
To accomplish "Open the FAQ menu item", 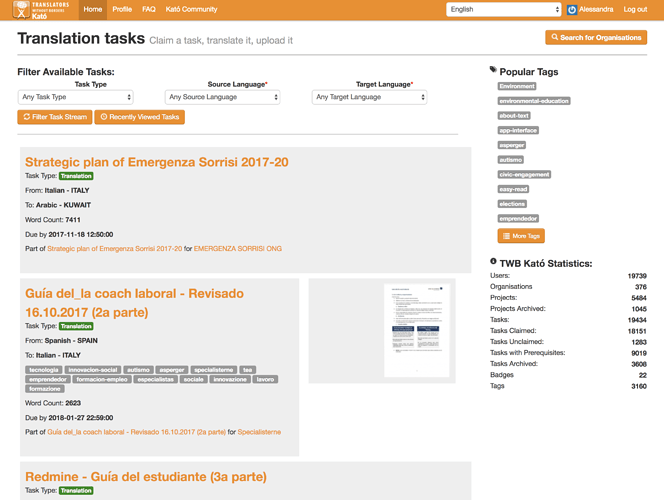I will [x=149, y=9].
